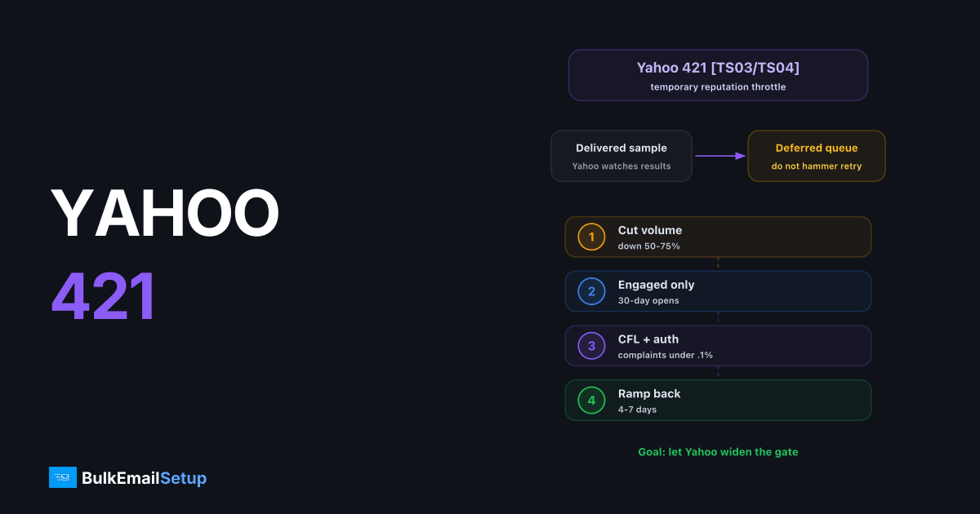Click the 'down 50-75%' text
The image size is (980, 514).
[649, 246]
